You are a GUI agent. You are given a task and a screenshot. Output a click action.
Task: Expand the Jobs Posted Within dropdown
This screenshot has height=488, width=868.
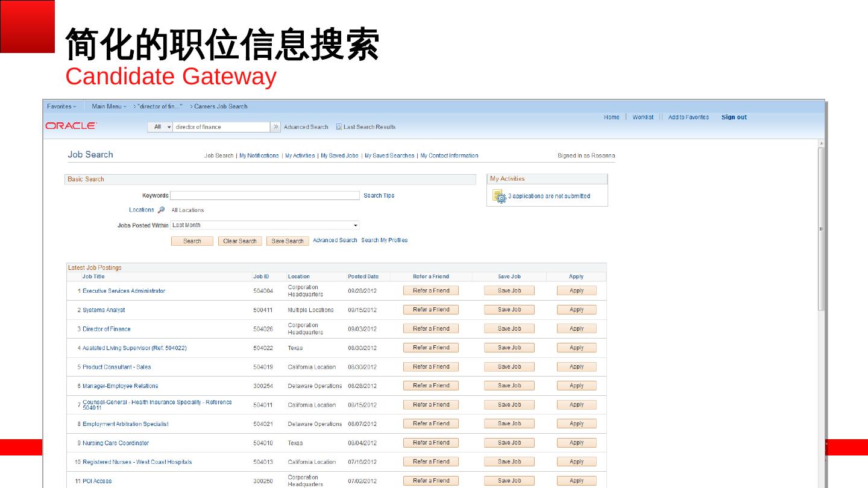pos(356,225)
